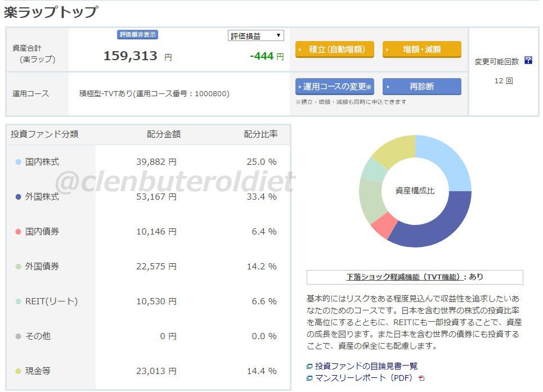The width and height of the screenshot is (543, 392).
Task: Click the 国内株式 row label
Action: click(42, 162)
